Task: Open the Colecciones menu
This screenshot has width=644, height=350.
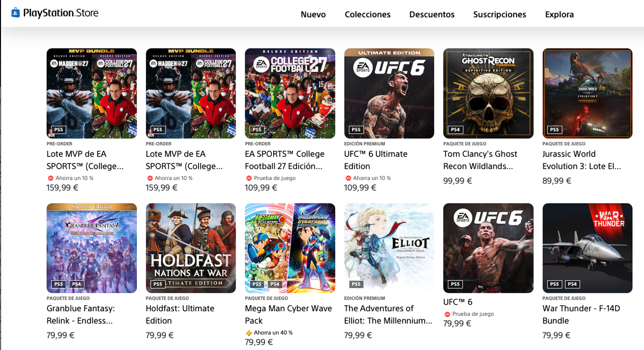Action: (x=367, y=15)
